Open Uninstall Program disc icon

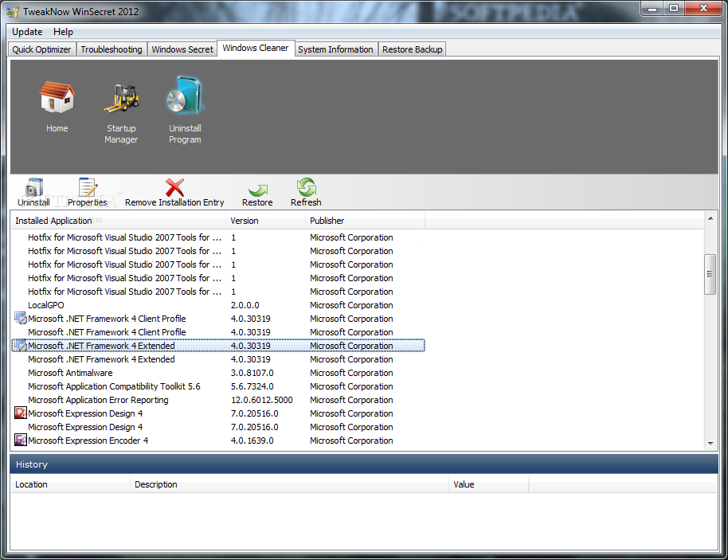tap(185, 95)
